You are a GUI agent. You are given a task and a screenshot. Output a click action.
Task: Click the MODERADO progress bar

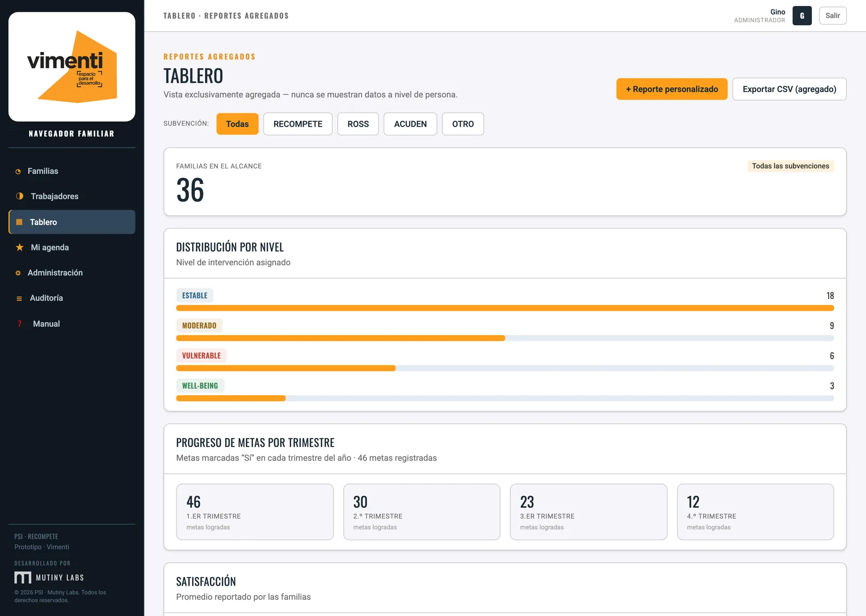[x=505, y=338]
